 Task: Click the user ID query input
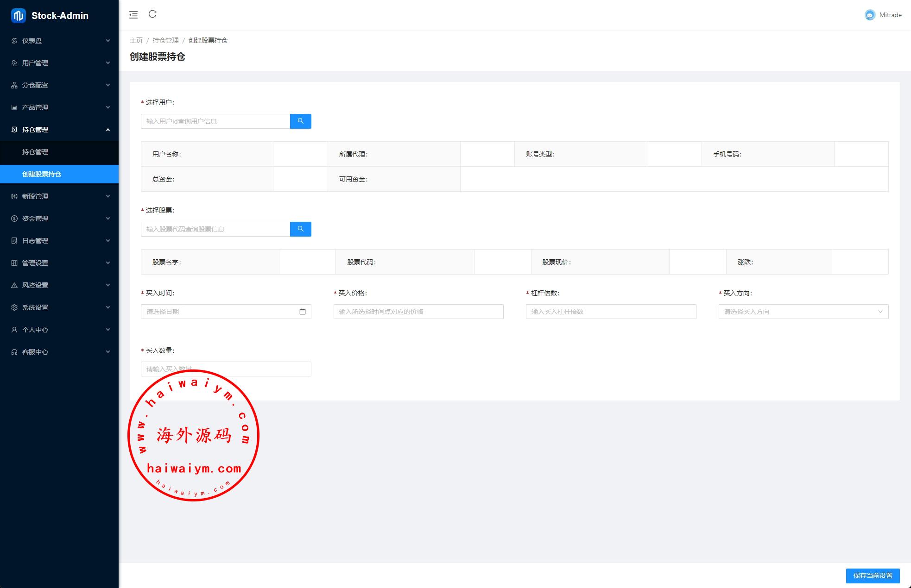[x=215, y=121]
